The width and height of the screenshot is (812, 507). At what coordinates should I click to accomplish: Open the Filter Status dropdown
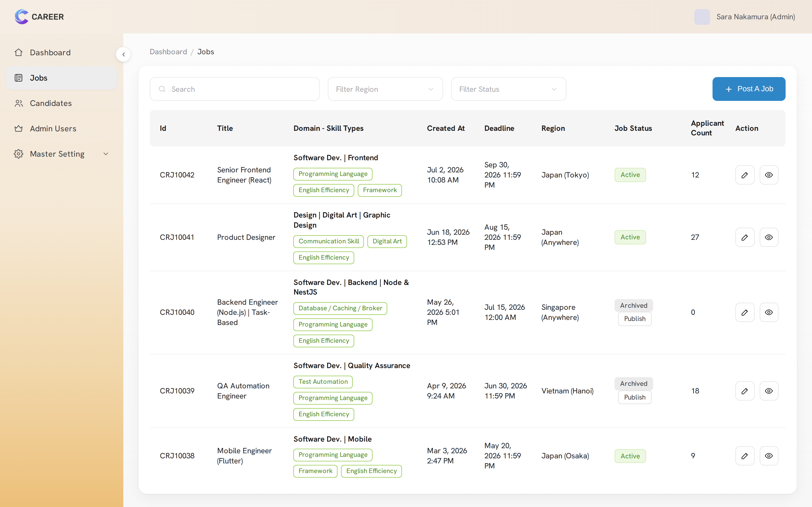pyautogui.click(x=508, y=89)
